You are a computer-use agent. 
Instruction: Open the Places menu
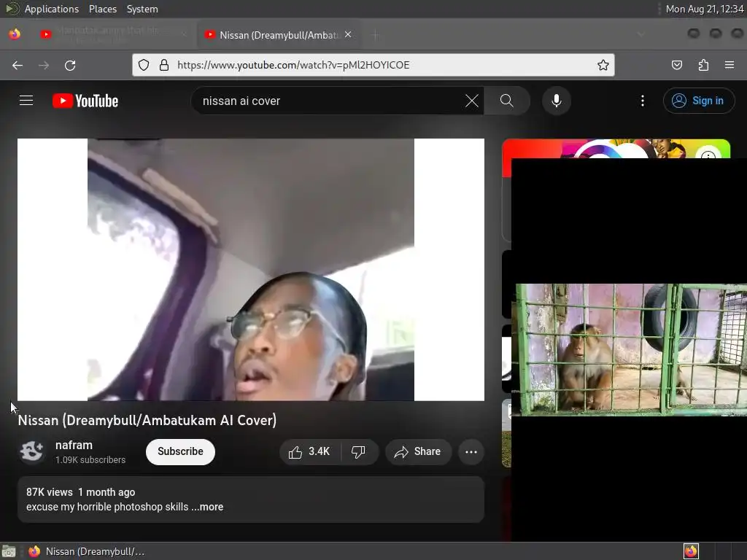[x=103, y=9]
